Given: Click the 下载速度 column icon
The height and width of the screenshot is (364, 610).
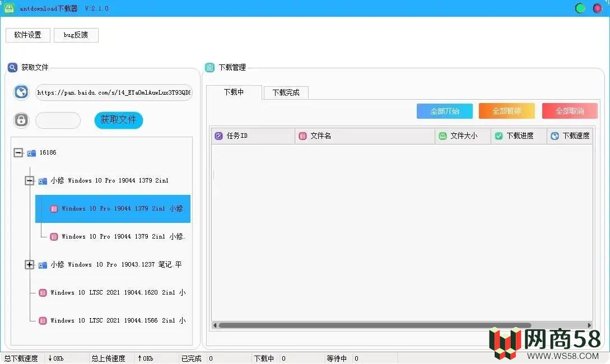Looking at the screenshot, I should [555, 136].
